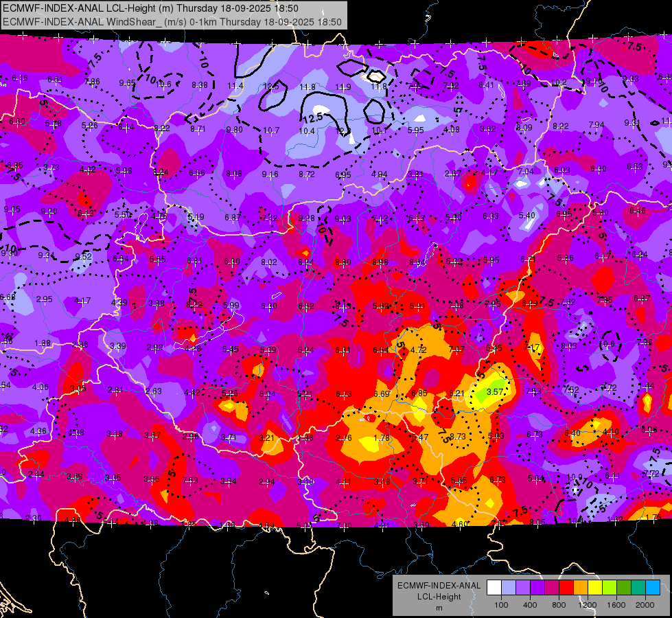Click the wind shear value 9.16
Image resolution: width=672 pixels, height=618 pixels.
[270, 174]
